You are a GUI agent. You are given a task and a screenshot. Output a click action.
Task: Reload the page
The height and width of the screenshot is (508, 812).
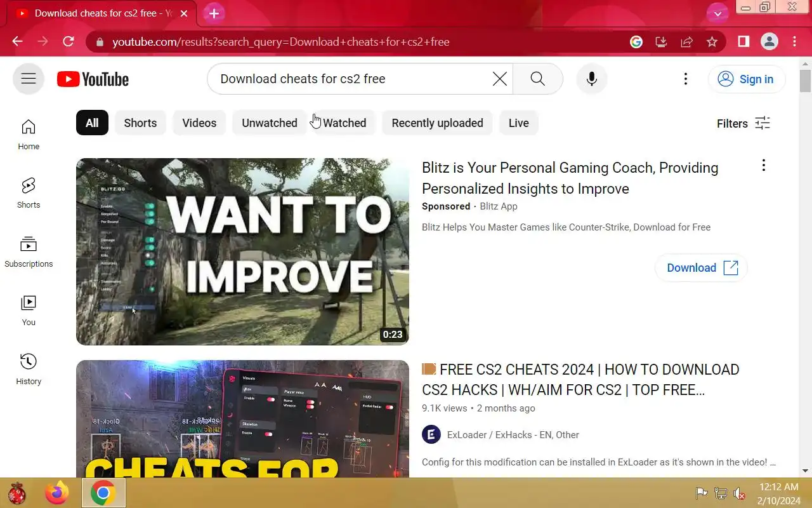point(69,42)
